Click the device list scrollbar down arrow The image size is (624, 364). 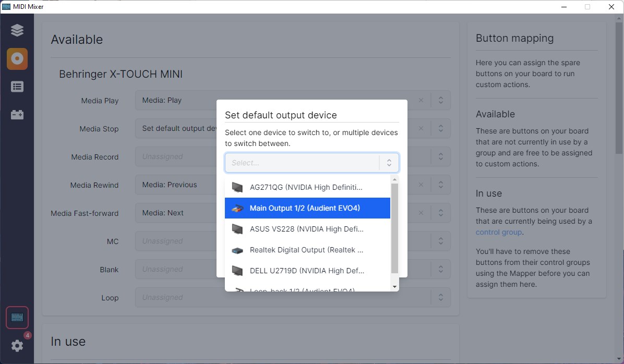click(394, 286)
